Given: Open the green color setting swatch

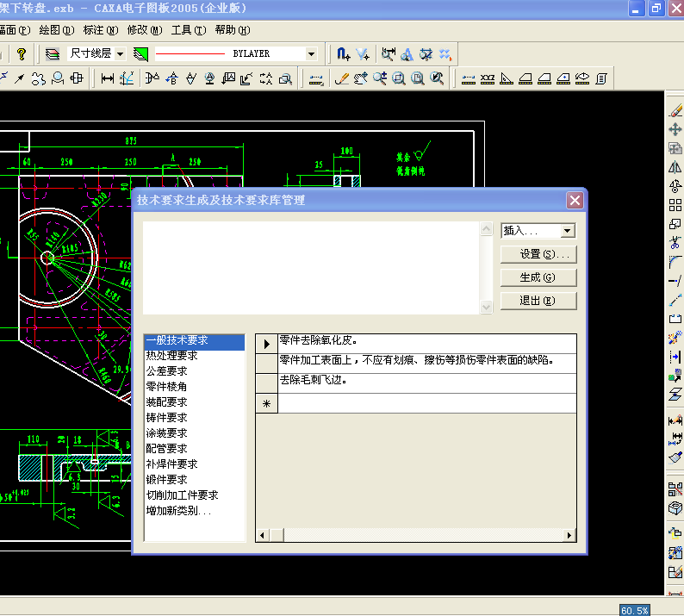Looking at the screenshot, I should (x=140, y=54).
